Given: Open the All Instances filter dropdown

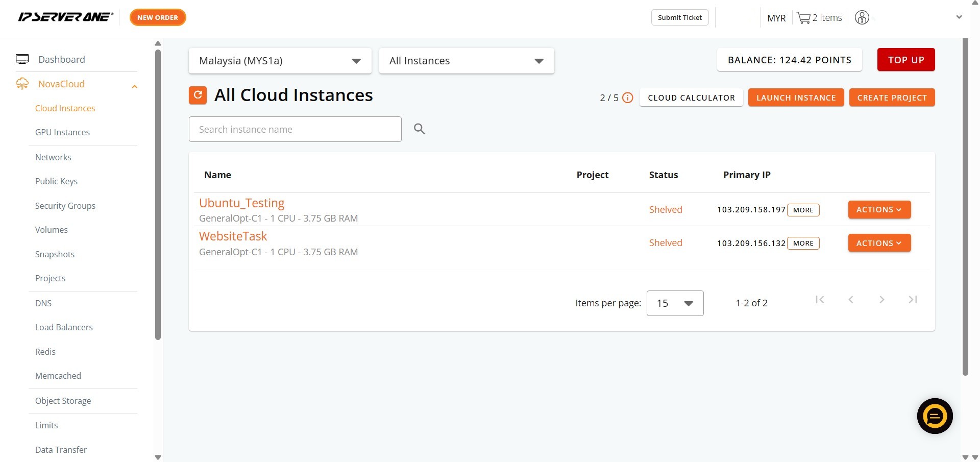Looking at the screenshot, I should [x=467, y=61].
